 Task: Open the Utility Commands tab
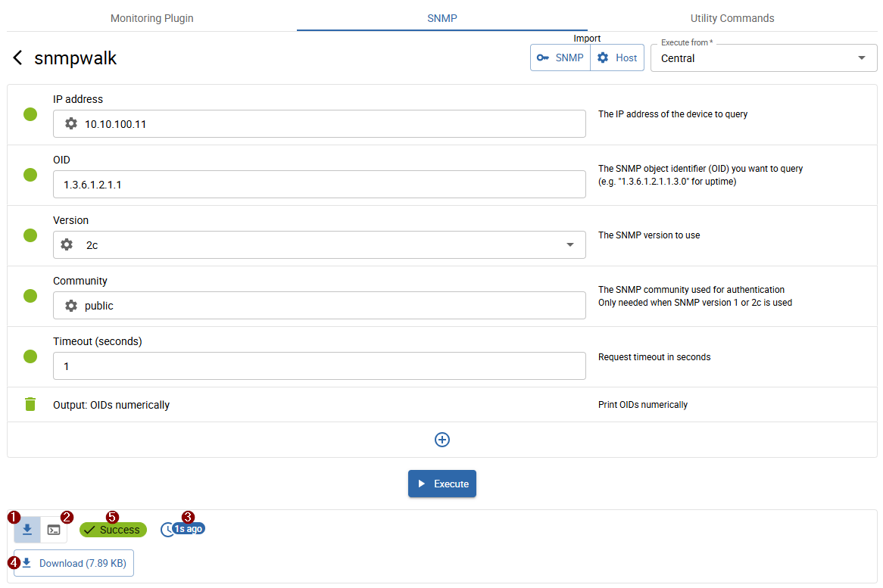pyautogui.click(x=732, y=18)
